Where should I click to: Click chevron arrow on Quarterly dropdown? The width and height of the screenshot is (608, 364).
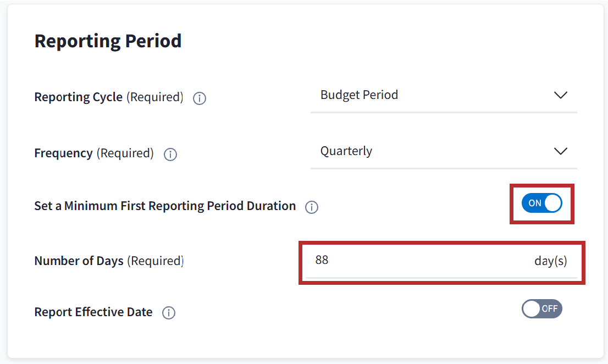pyautogui.click(x=560, y=151)
